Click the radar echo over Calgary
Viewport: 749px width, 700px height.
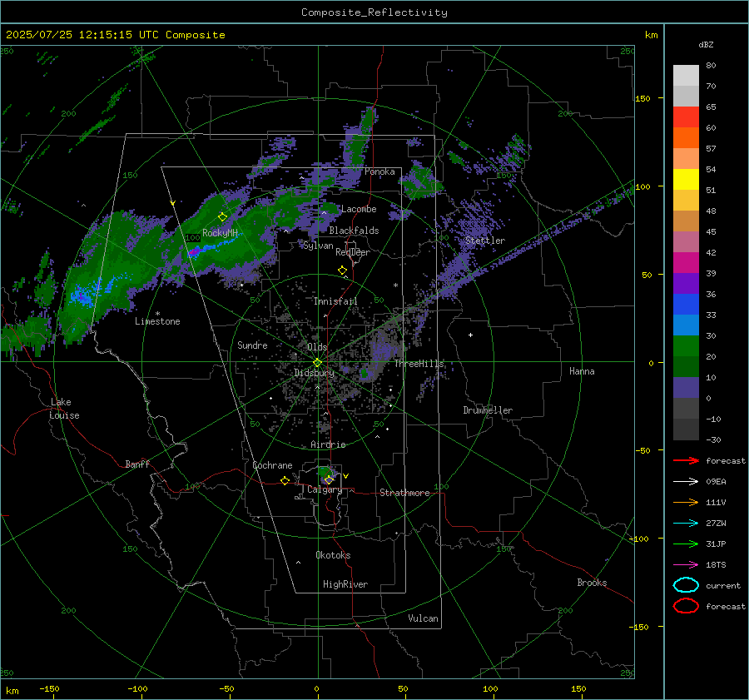(x=326, y=474)
